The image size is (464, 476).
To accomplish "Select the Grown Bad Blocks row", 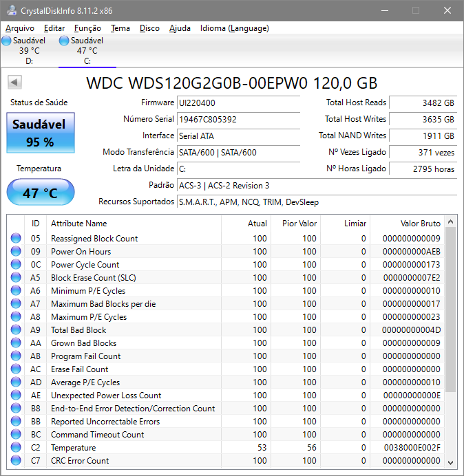I will coord(226,343).
